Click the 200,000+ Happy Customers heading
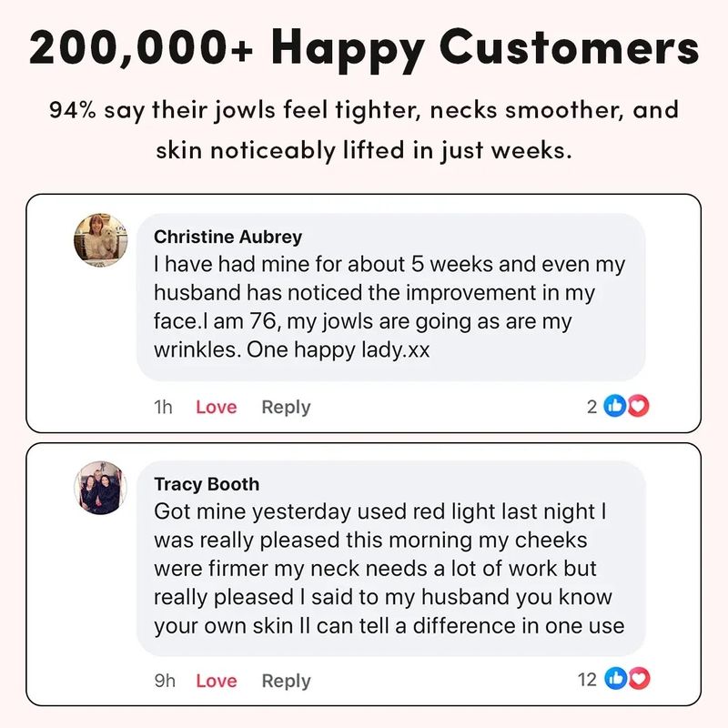The height and width of the screenshot is (728, 728). (364, 49)
